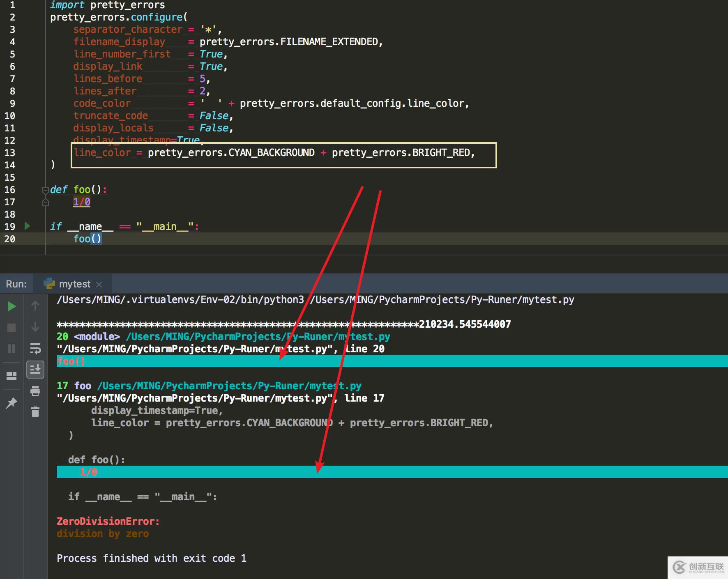
Task: Print the console output
Action: point(35,391)
